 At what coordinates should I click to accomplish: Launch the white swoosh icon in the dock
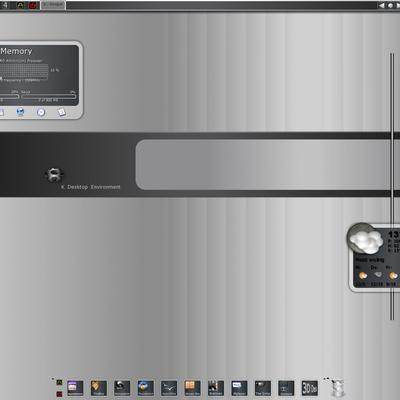point(169,388)
